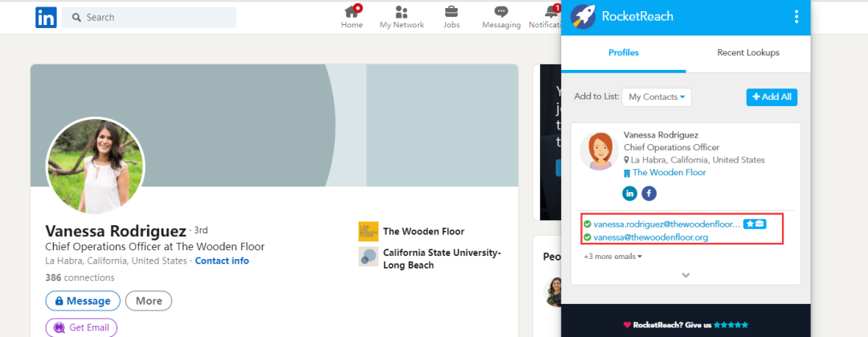Click the Facebook icon in RocketReach card

pos(649,193)
